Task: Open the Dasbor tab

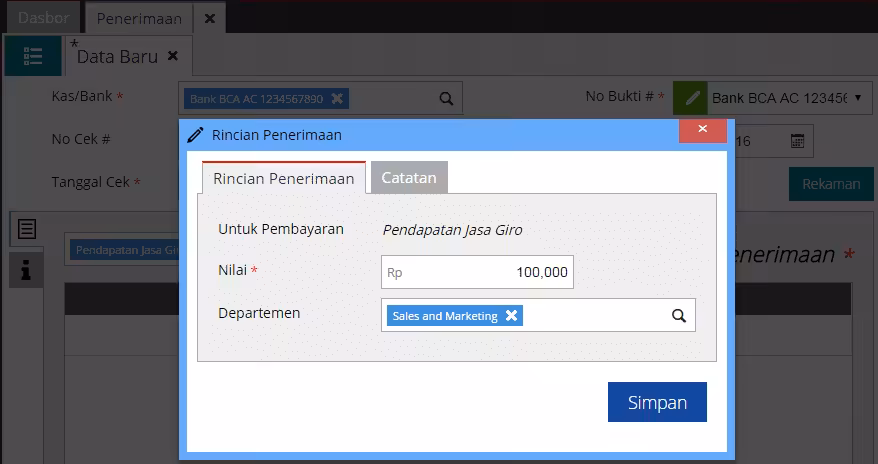Action: 44,17
